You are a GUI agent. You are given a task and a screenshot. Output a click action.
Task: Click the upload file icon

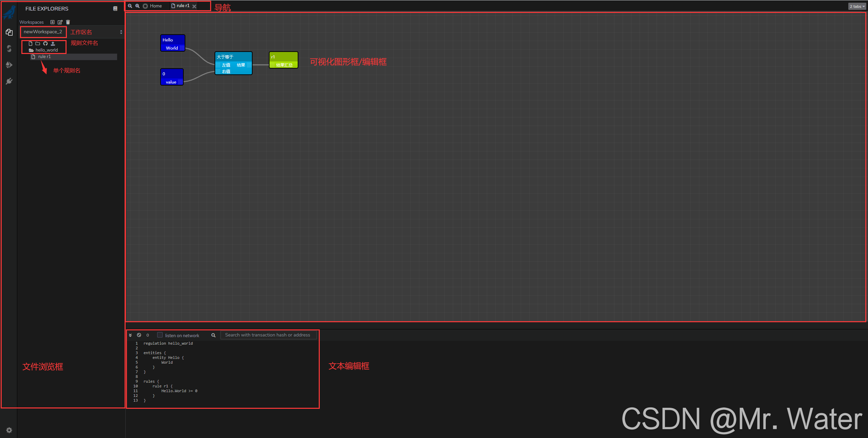[53, 43]
